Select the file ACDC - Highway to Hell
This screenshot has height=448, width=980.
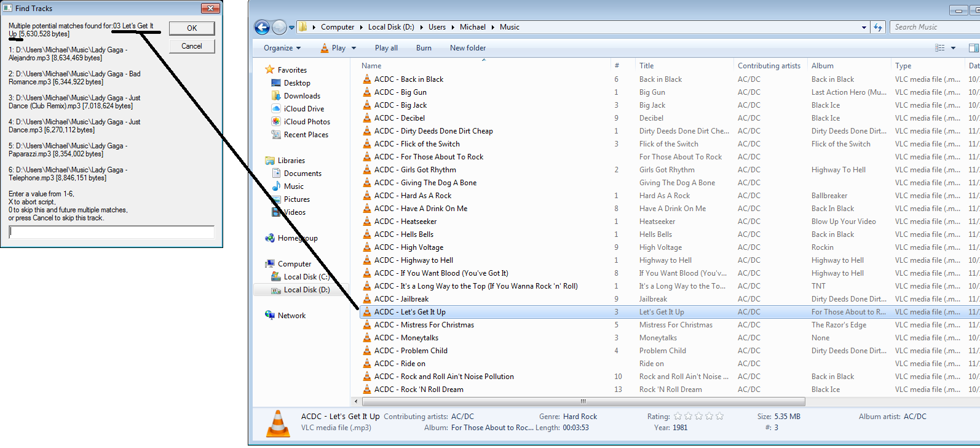tap(414, 260)
